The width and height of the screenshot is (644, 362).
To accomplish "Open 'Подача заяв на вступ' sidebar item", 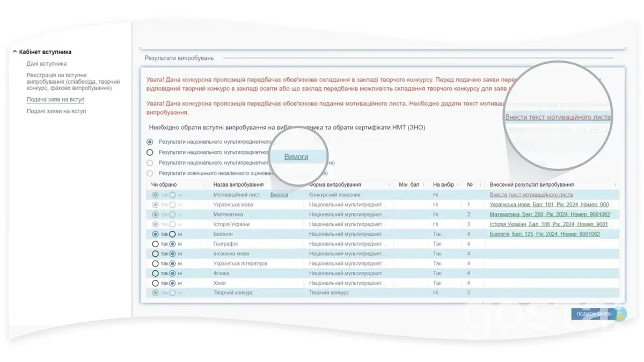I will (55, 100).
